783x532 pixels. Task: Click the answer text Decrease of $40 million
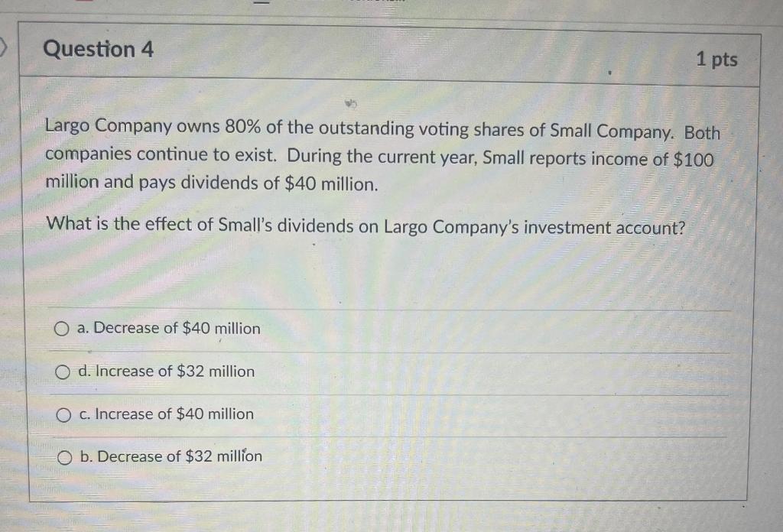point(167,328)
